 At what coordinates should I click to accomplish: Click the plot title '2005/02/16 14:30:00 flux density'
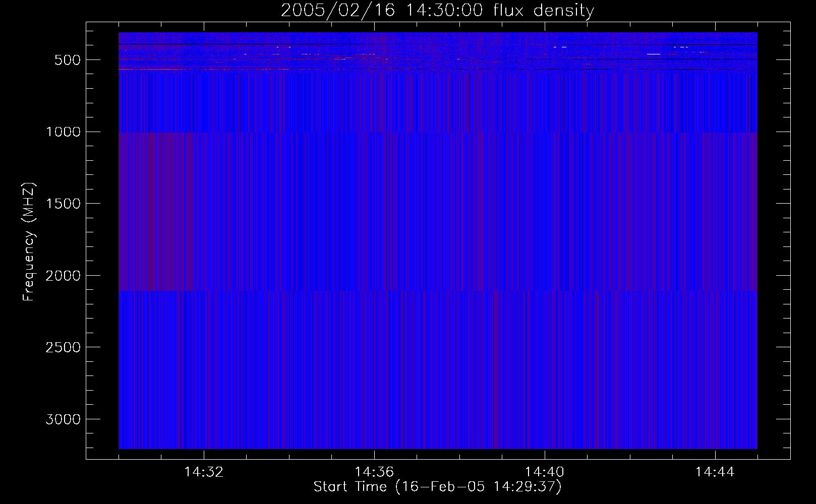(x=437, y=11)
